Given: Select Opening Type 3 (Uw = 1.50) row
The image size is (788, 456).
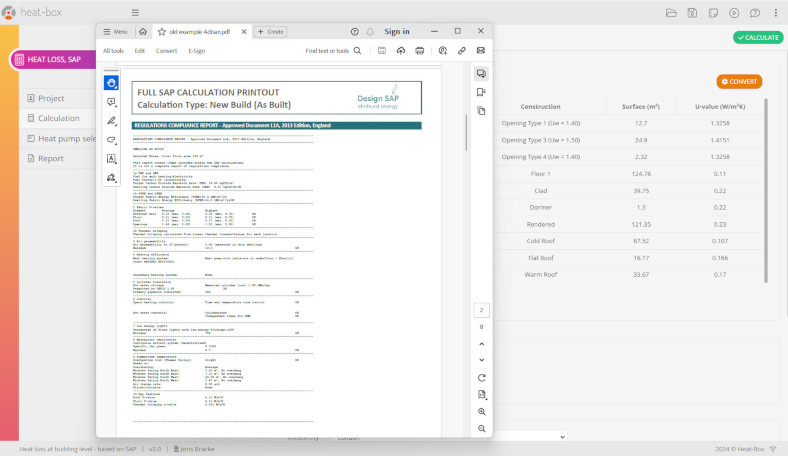Looking at the screenshot, I should 630,140.
